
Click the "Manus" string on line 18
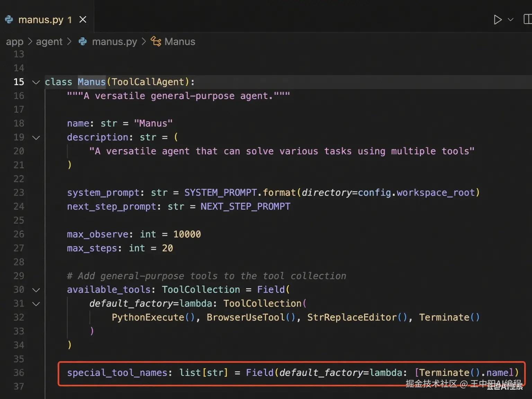pos(153,123)
